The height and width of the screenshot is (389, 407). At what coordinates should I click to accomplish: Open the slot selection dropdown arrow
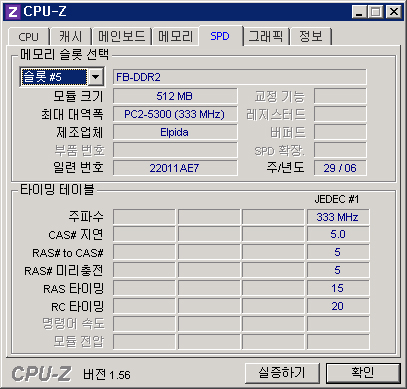pyautogui.click(x=96, y=77)
